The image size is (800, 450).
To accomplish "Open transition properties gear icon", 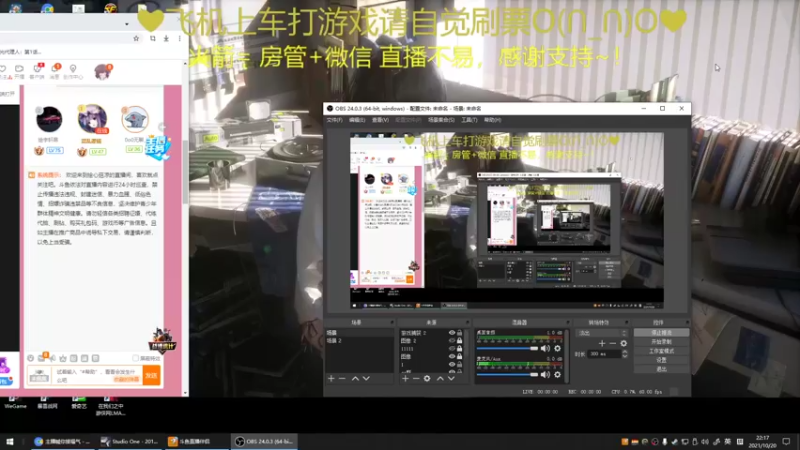I will point(623,343).
